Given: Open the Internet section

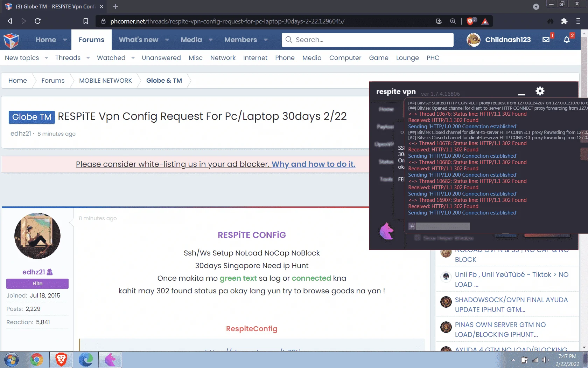Looking at the screenshot, I should point(255,58).
